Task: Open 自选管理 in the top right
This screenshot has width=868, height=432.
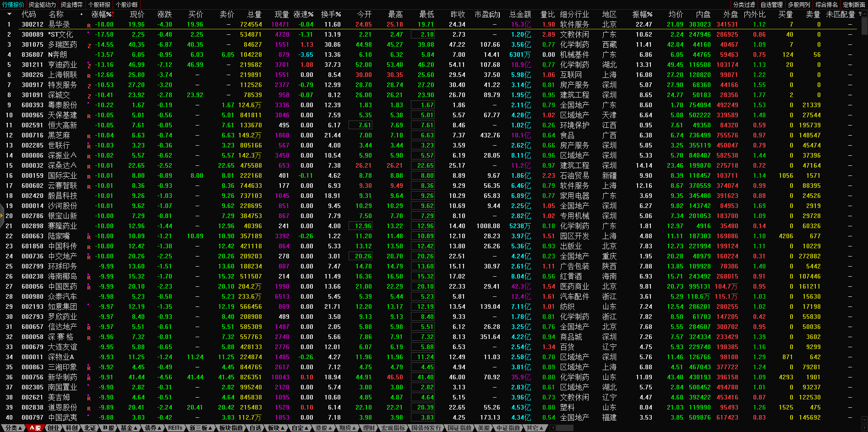Action: click(771, 5)
